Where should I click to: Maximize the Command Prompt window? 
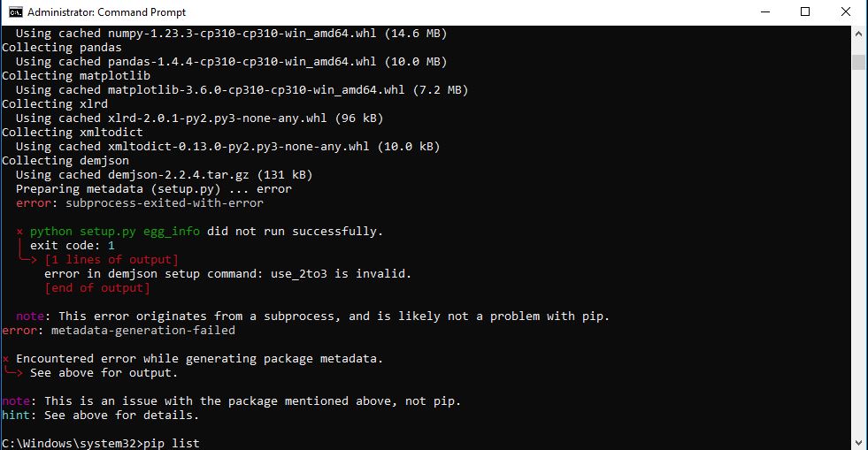(x=805, y=11)
